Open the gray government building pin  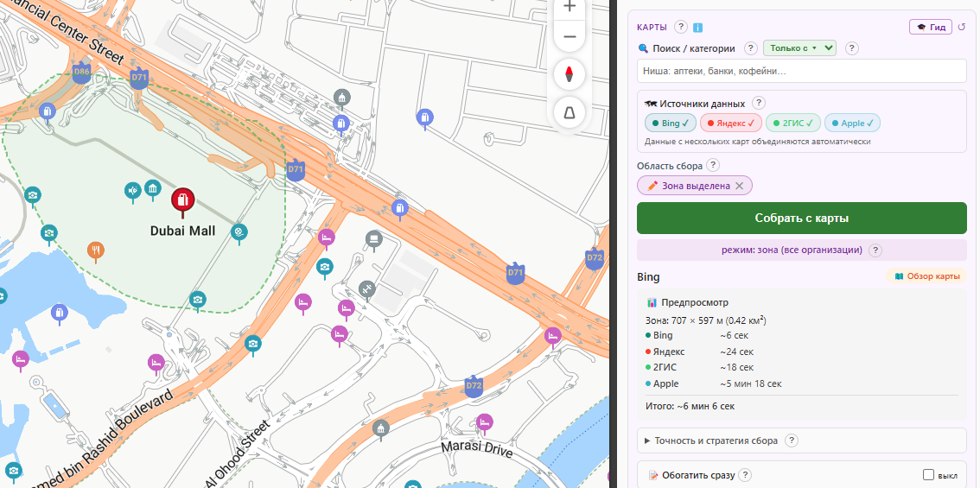point(341,98)
